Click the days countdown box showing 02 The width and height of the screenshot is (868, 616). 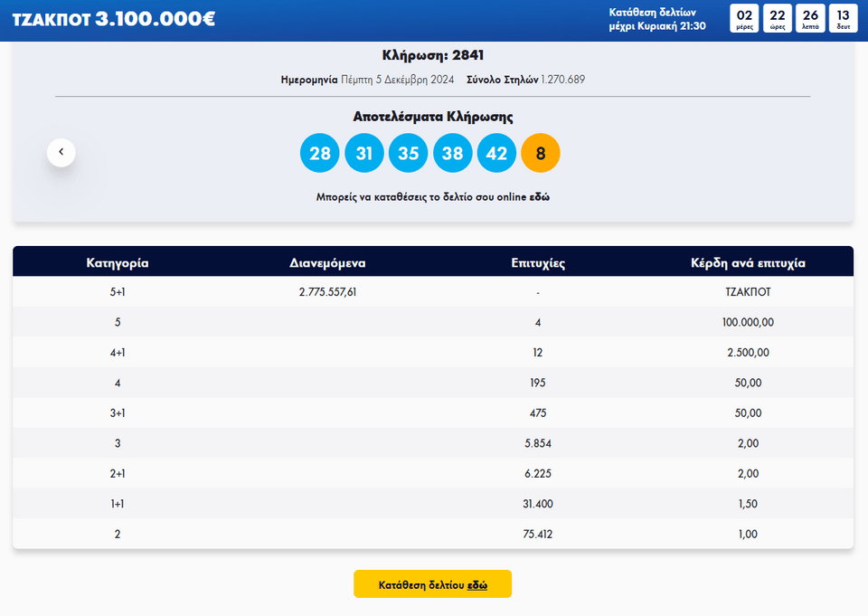[x=744, y=18]
